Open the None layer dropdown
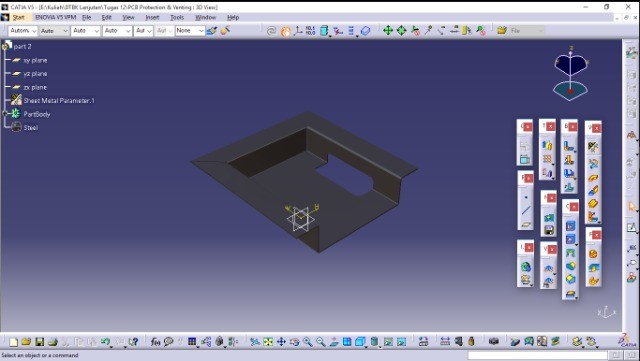 [x=190, y=31]
